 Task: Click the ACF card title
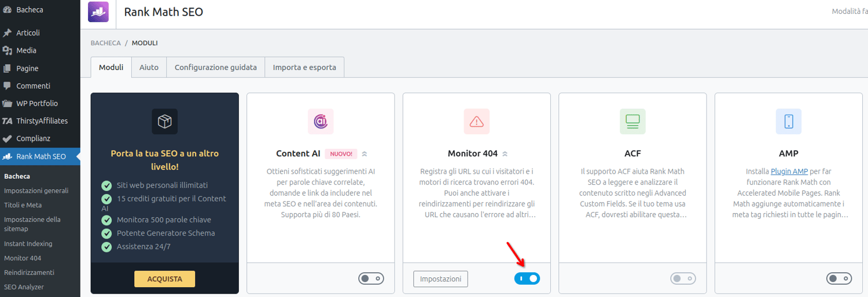[632, 154]
